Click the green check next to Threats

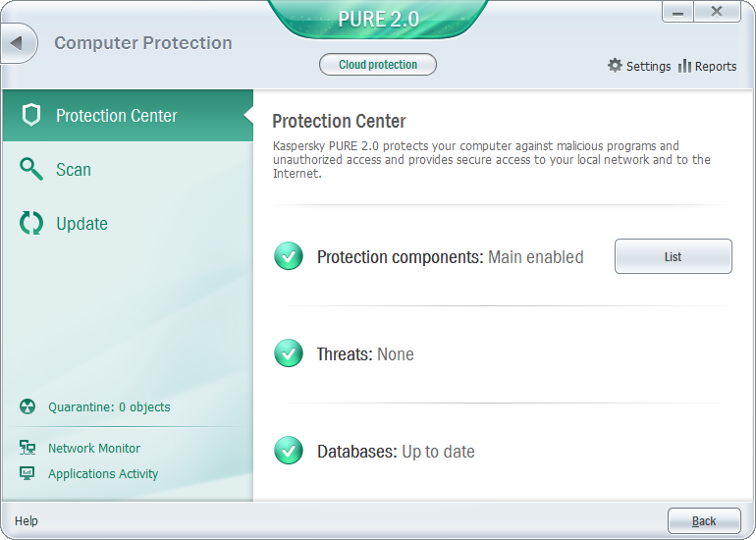288,353
